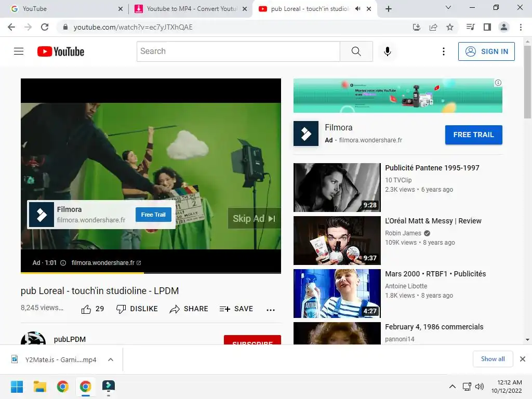
Task: Click the search magnifier button
Action: point(356,51)
